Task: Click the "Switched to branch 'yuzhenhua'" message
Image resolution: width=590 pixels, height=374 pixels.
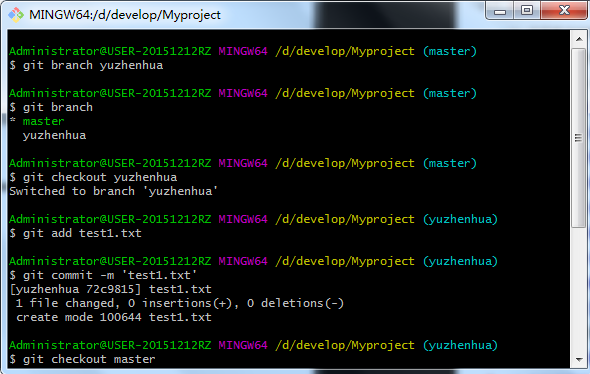Action: 113,191
